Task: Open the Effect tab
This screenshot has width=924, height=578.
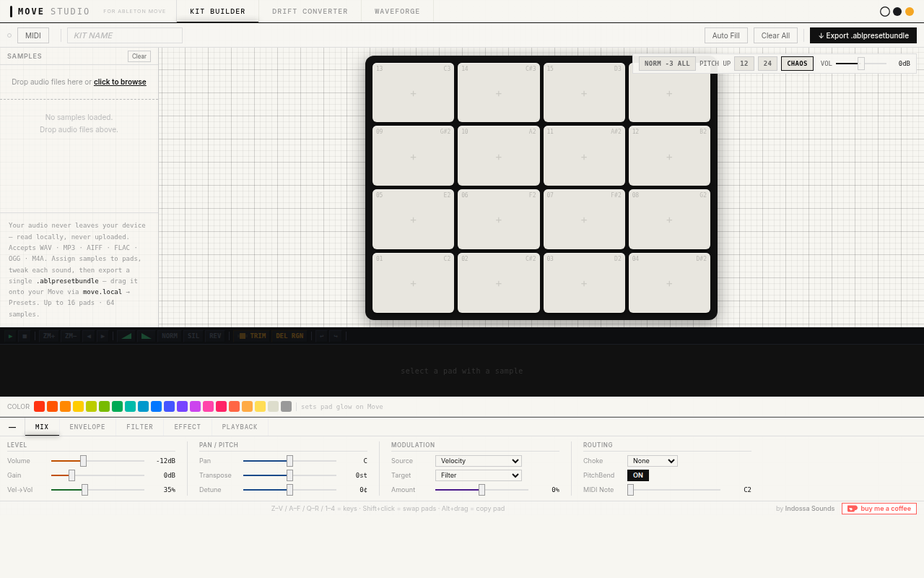Action: [x=188, y=427]
